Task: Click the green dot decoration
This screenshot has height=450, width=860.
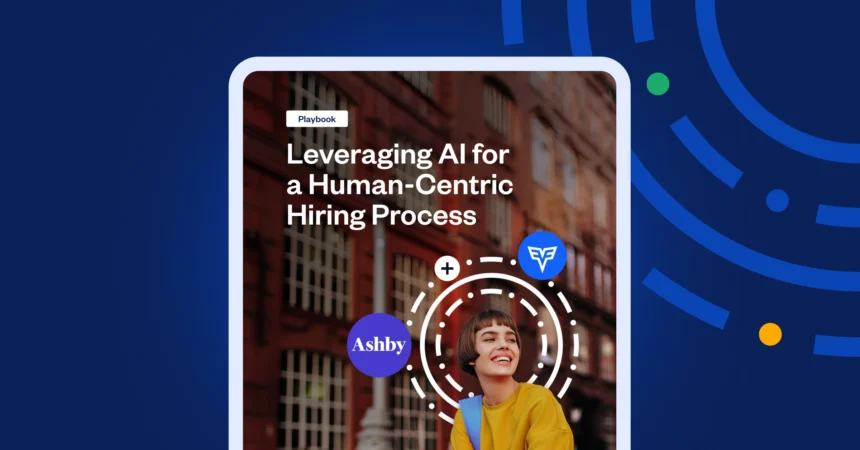Action: 658,84
